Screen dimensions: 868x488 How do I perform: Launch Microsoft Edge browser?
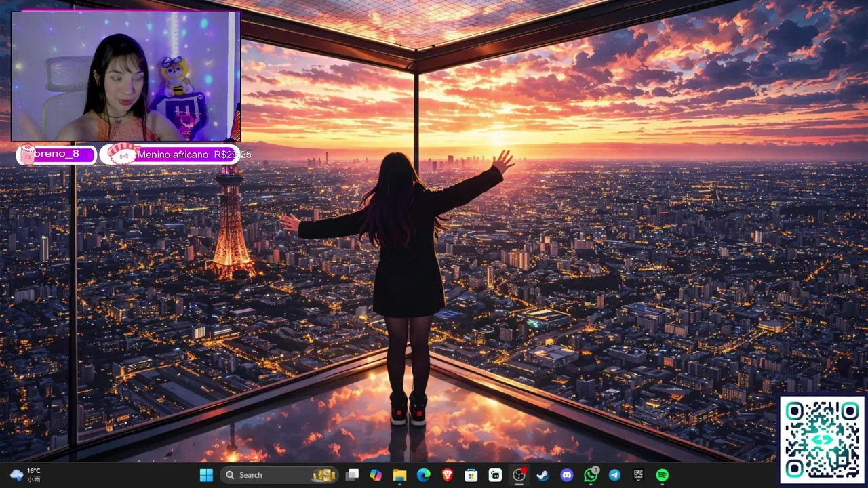pyautogui.click(x=423, y=475)
